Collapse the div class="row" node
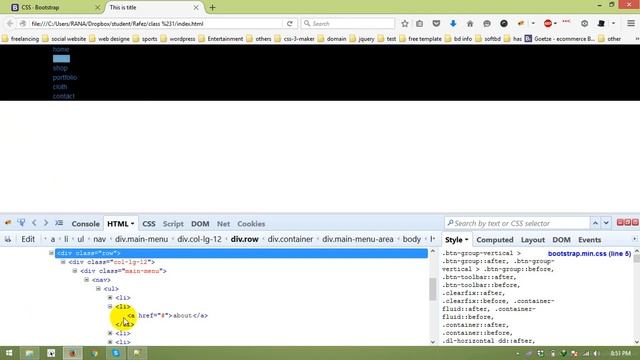This screenshot has height=360, width=640. coord(51,253)
